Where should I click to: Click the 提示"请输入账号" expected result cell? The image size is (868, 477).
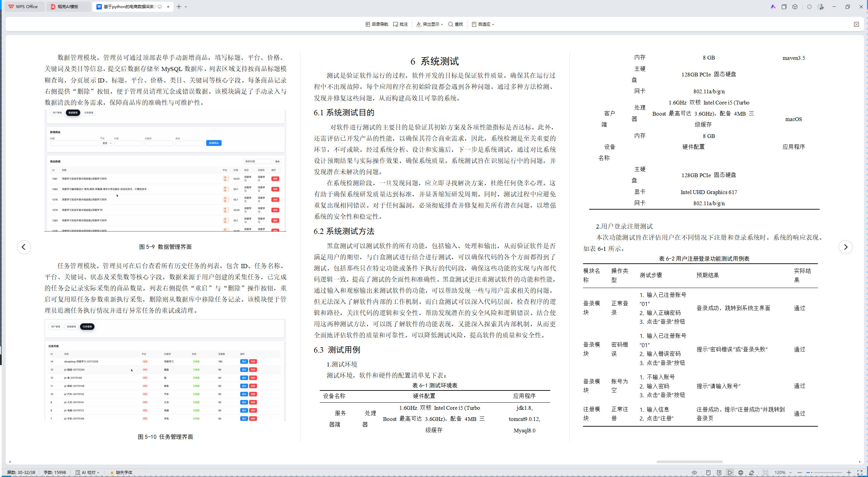click(x=718, y=386)
